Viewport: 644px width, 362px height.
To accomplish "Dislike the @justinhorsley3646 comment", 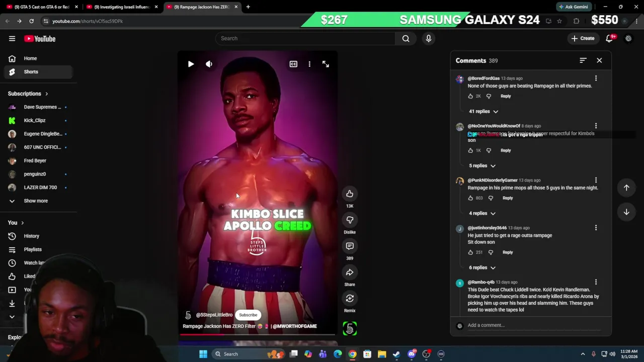I will (x=491, y=252).
